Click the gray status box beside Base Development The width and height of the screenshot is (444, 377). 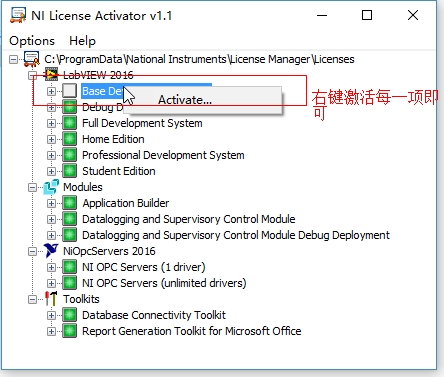(x=69, y=91)
